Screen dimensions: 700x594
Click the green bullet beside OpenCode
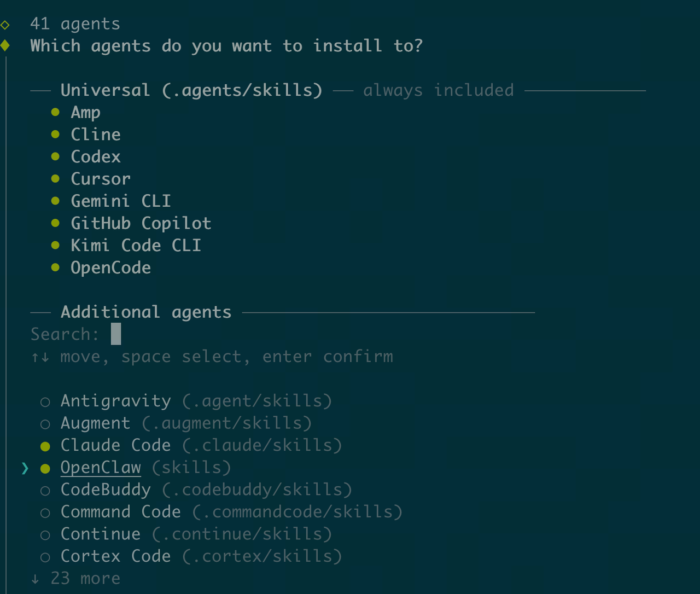click(x=55, y=267)
